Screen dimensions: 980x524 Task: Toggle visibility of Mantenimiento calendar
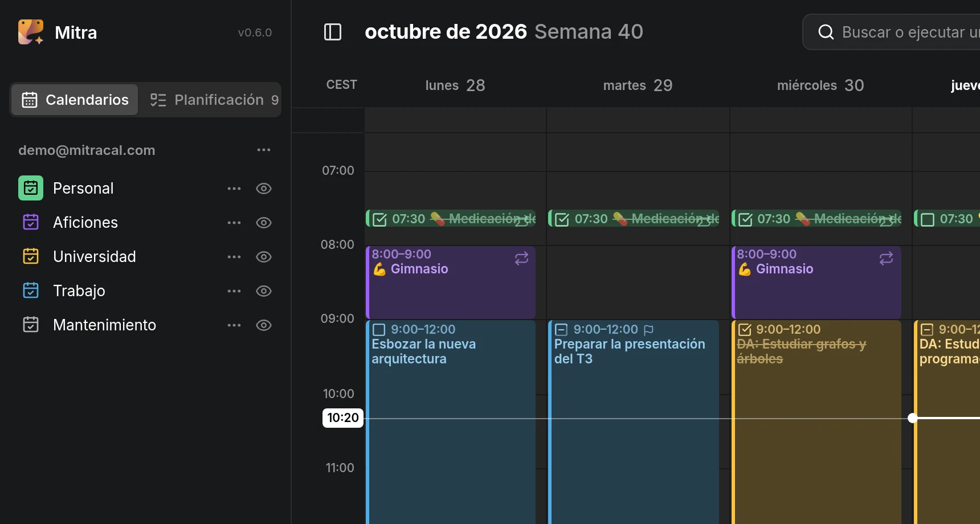click(264, 325)
